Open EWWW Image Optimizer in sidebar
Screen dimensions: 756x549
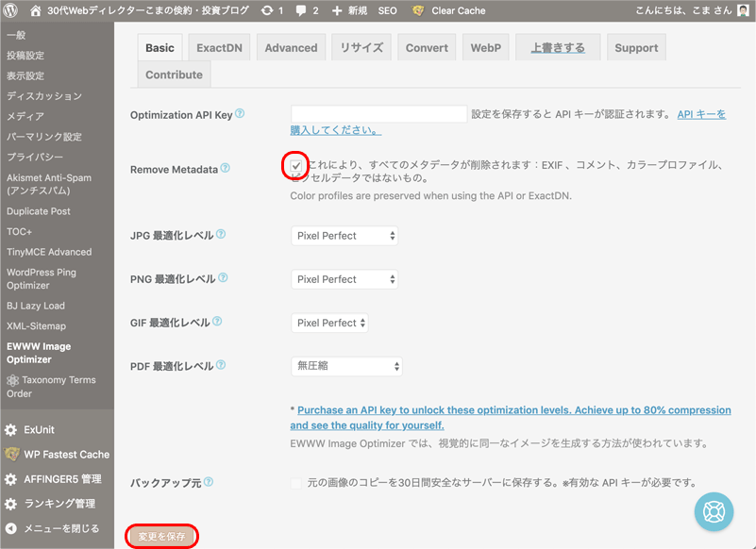(x=39, y=353)
